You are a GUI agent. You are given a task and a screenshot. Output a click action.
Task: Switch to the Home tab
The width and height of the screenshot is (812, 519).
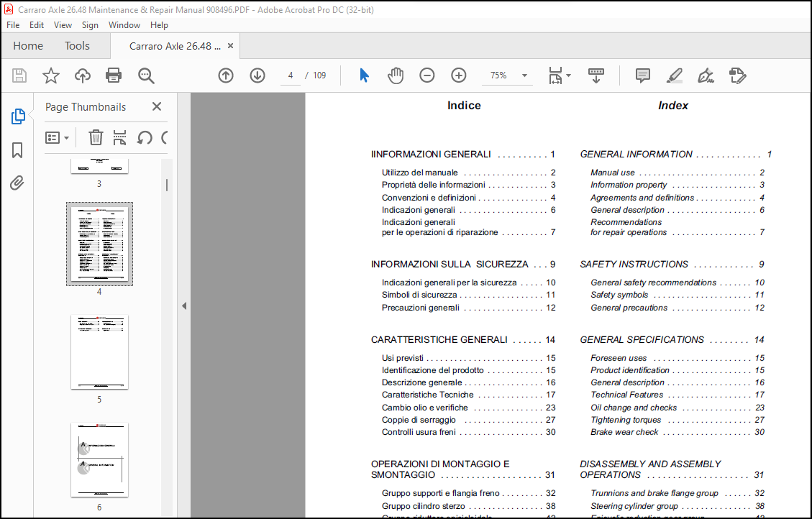pyautogui.click(x=28, y=45)
